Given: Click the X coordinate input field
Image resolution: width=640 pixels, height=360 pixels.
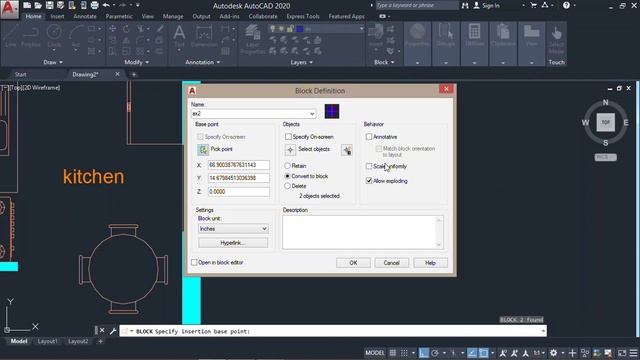Looking at the screenshot, I should [x=239, y=165].
